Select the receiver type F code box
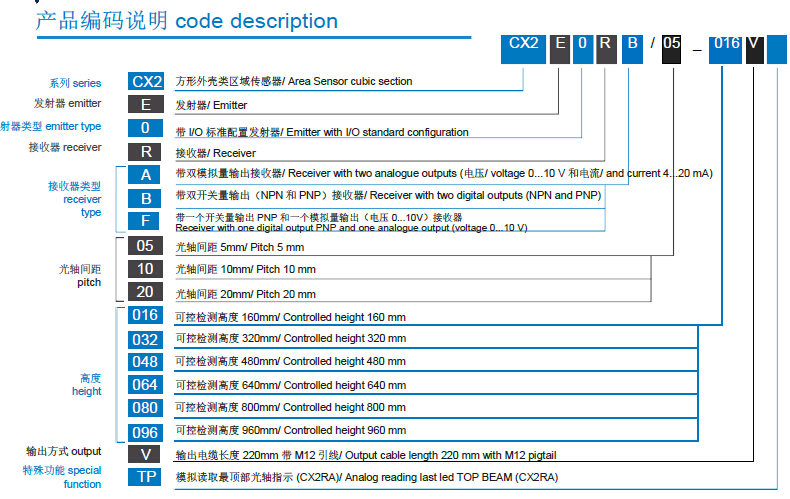This screenshot has height=499, width=790. pyautogui.click(x=145, y=220)
